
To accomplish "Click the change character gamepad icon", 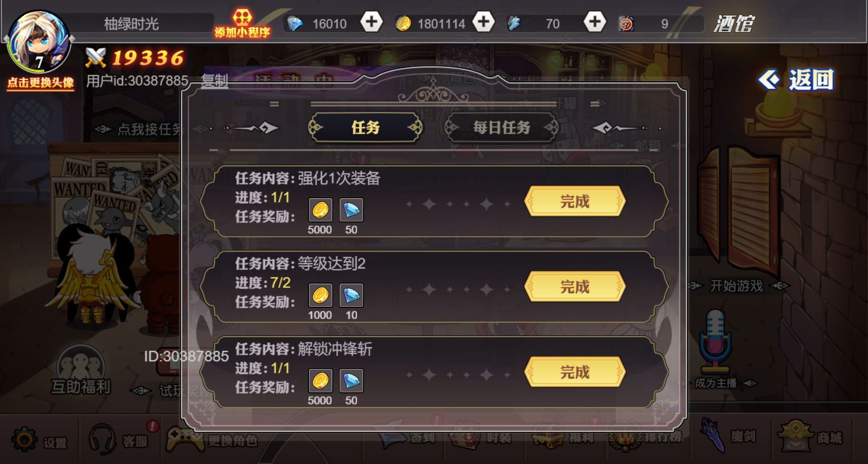I will click(x=185, y=439).
